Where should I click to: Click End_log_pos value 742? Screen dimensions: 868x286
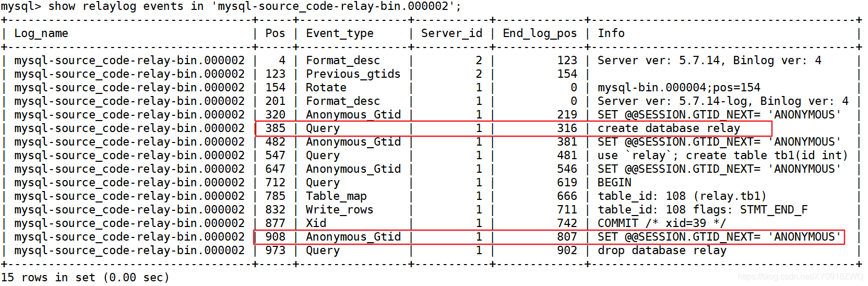pyautogui.click(x=567, y=223)
